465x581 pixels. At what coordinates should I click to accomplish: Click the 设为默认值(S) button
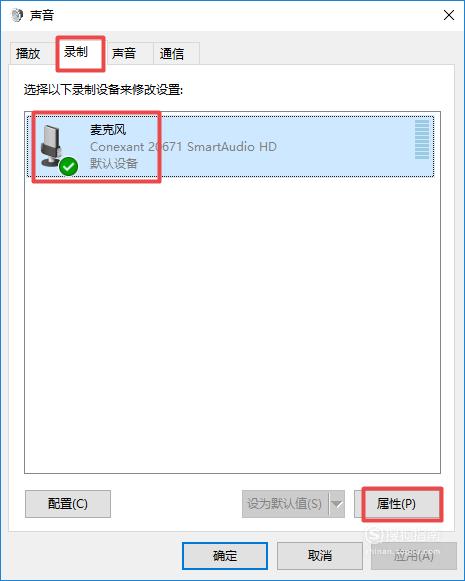285,504
